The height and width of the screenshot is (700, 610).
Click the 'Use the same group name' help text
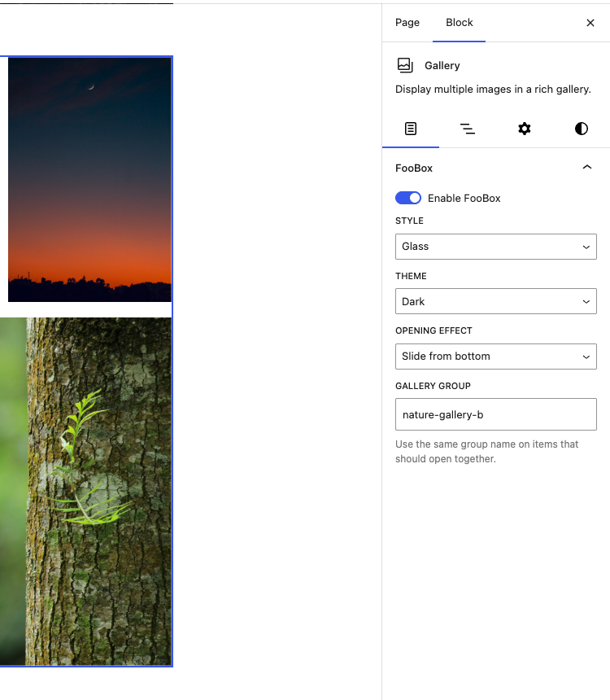tap(487, 452)
